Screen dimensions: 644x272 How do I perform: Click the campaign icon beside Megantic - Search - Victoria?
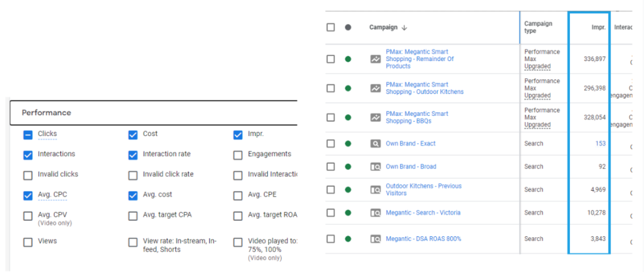point(375,213)
